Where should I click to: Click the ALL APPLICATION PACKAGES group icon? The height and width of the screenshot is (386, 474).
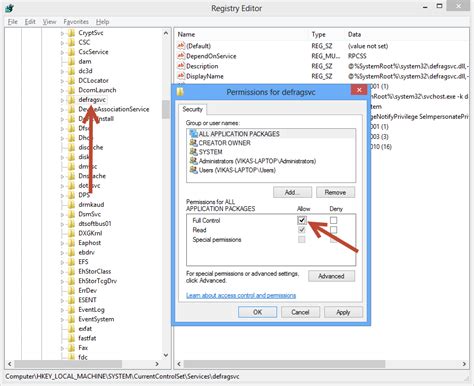tap(193, 134)
